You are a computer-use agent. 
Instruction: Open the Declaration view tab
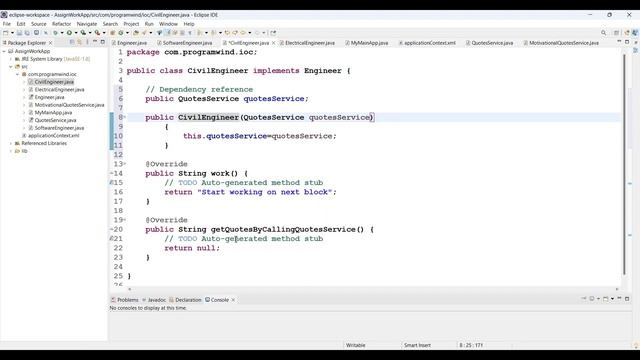tap(185, 300)
